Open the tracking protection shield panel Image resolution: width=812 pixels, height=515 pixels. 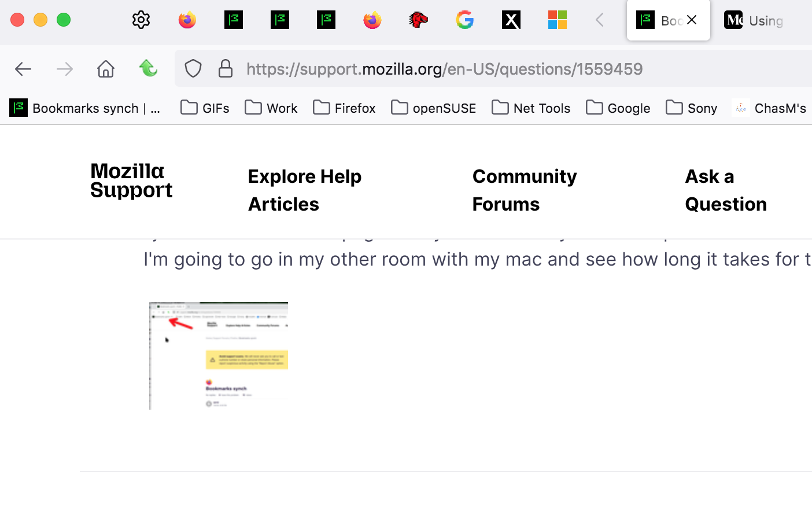coord(193,69)
